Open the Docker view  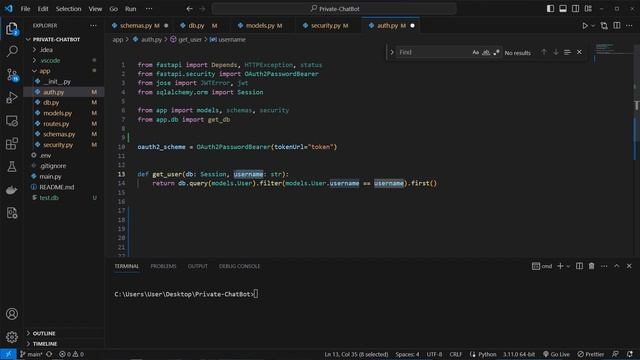(x=12, y=190)
